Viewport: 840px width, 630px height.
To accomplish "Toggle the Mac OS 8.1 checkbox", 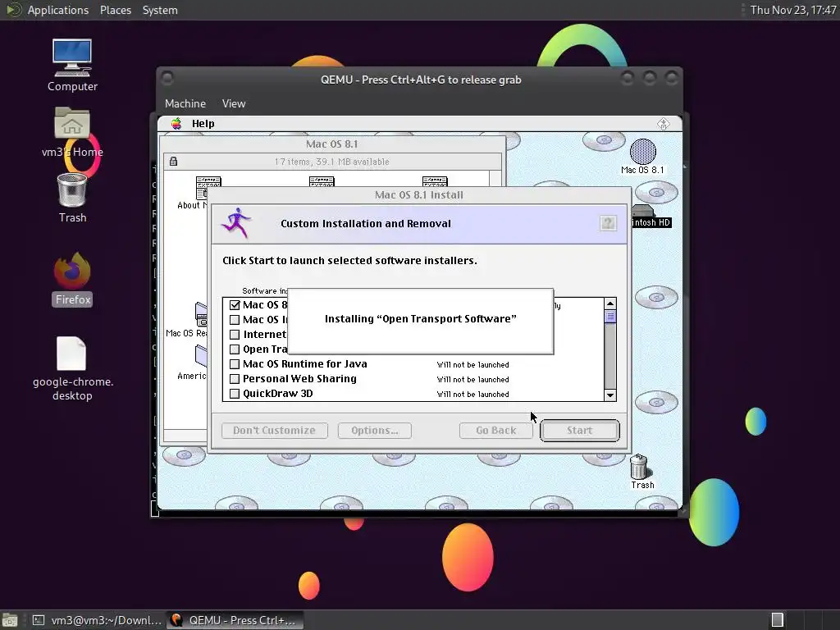I will [235, 305].
